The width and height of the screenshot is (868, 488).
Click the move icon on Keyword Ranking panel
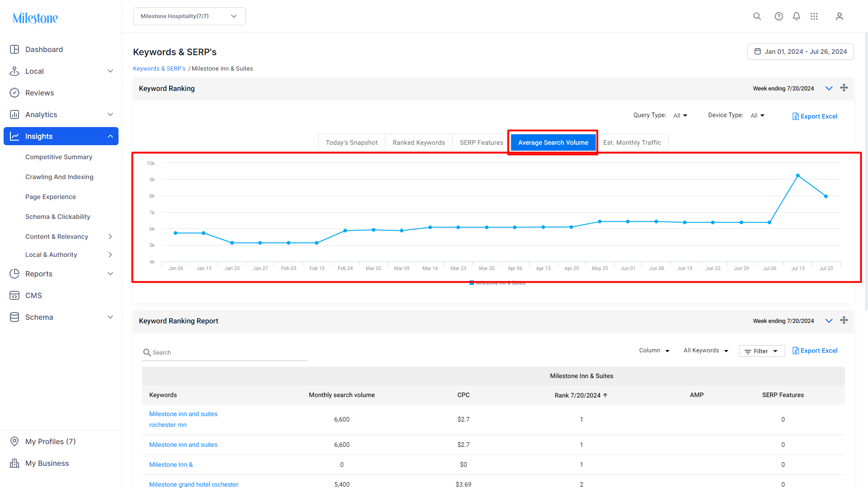click(844, 88)
